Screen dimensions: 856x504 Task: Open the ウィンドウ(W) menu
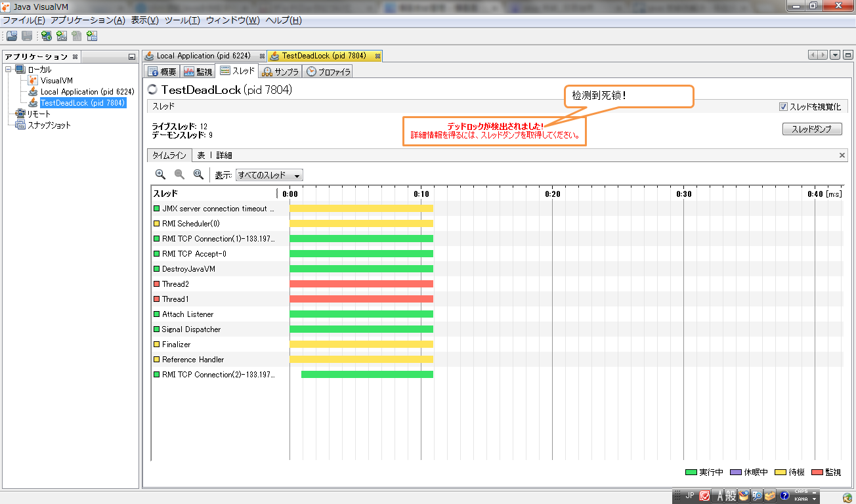[233, 20]
